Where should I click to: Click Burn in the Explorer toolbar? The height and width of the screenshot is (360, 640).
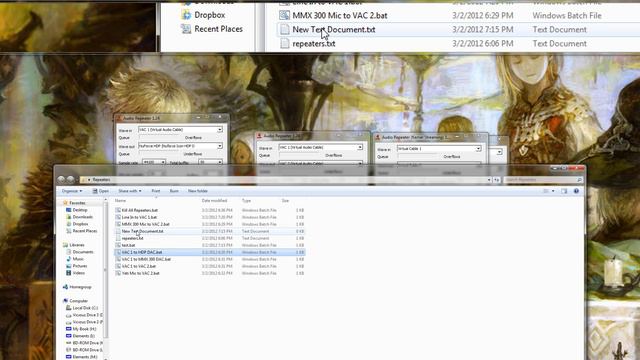tap(174, 191)
